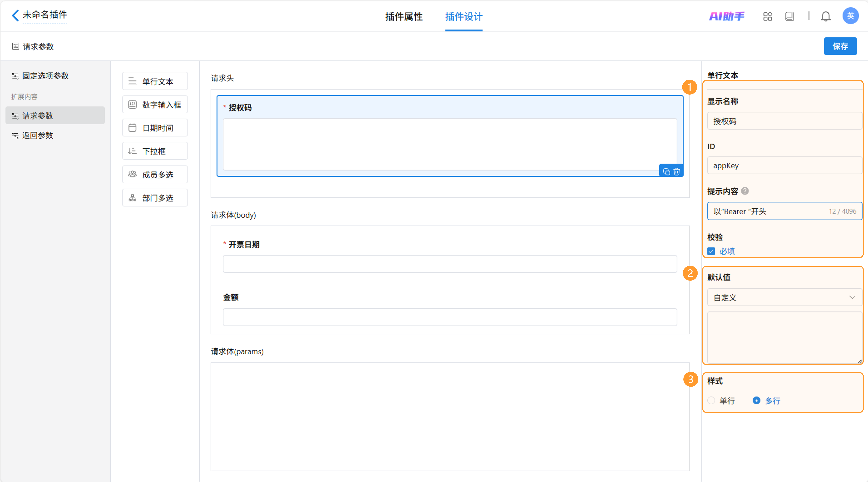The image size is (868, 482).
Task: Select the 单行 style radio
Action: pos(711,400)
